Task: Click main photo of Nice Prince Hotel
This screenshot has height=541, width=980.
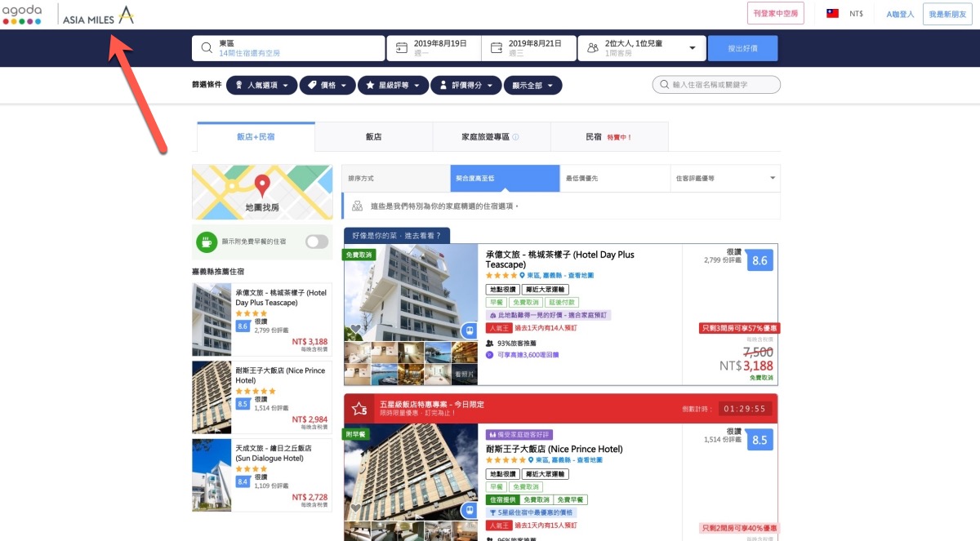Action: (411, 472)
